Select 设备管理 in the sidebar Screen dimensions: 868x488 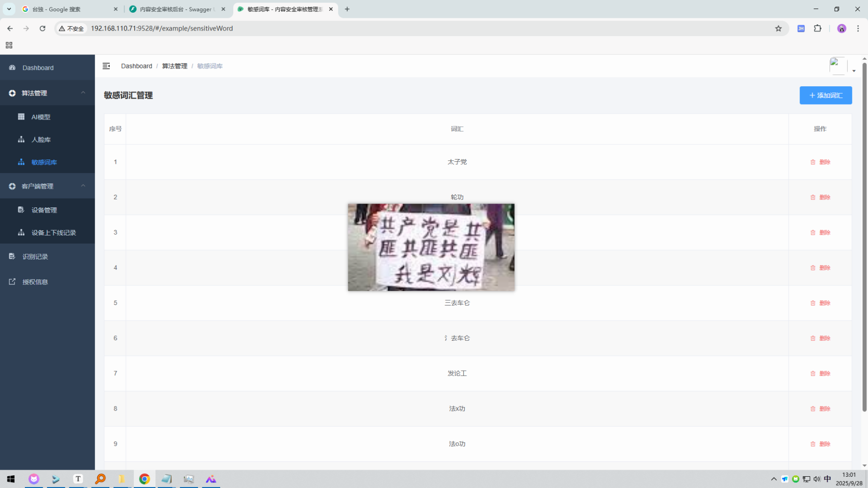pyautogui.click(x=44, y=210)
